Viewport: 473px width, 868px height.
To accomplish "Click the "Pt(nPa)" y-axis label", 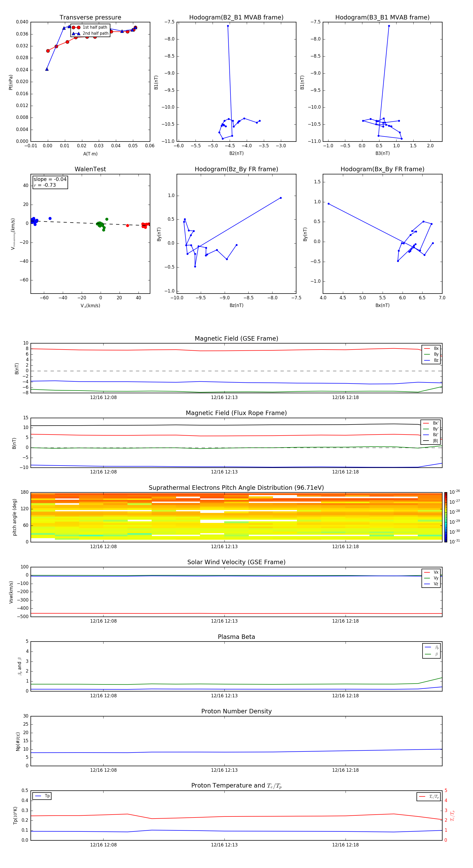I will point(11,82).
